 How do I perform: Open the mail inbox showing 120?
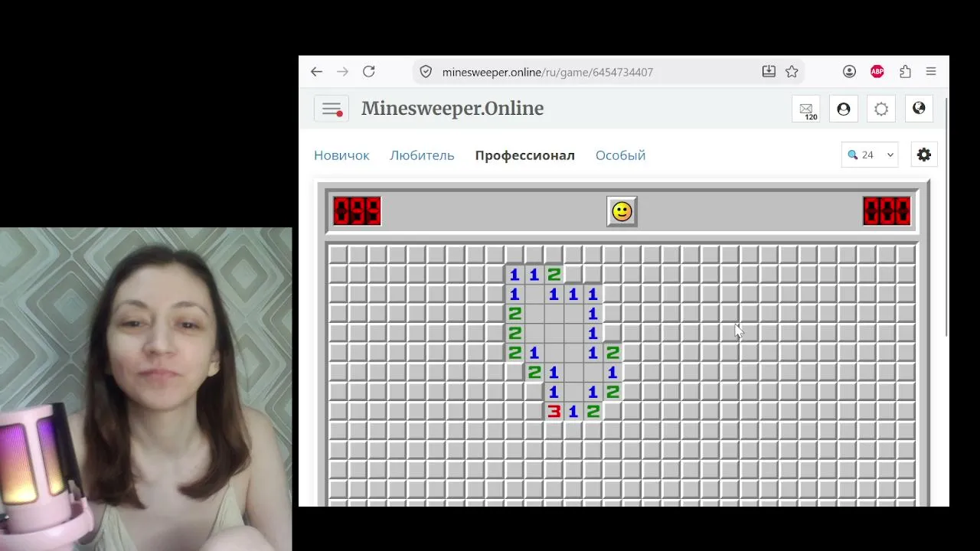pos(806,109)
